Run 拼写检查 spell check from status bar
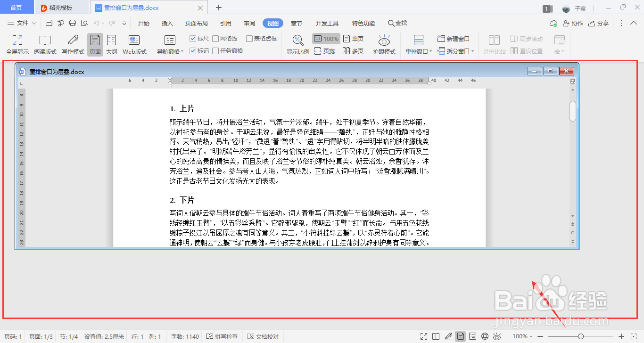This screenshot has height=343, width=644. (x=221, y=336)
